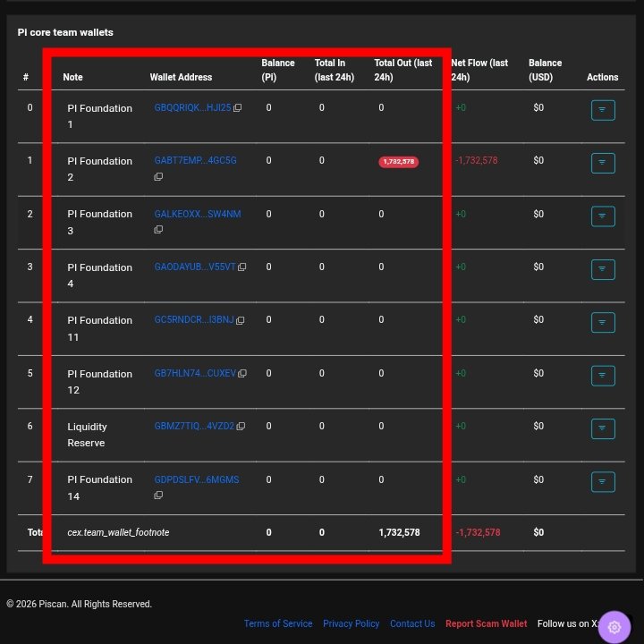Screen dimensions: 644x644
Task: Click the Balance (USD) column header
Action: tap(545, 70)
